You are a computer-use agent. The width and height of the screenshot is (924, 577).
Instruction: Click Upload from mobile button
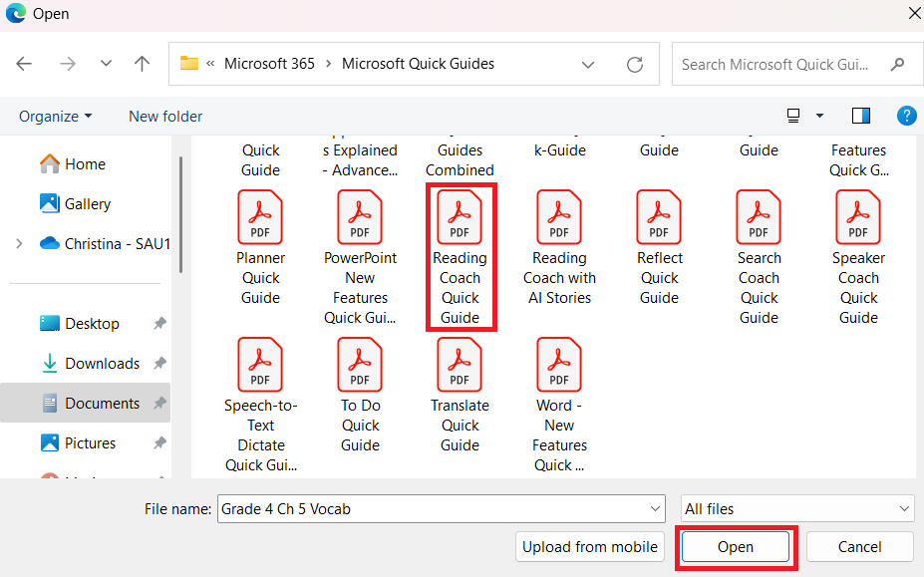pos(590,547)
